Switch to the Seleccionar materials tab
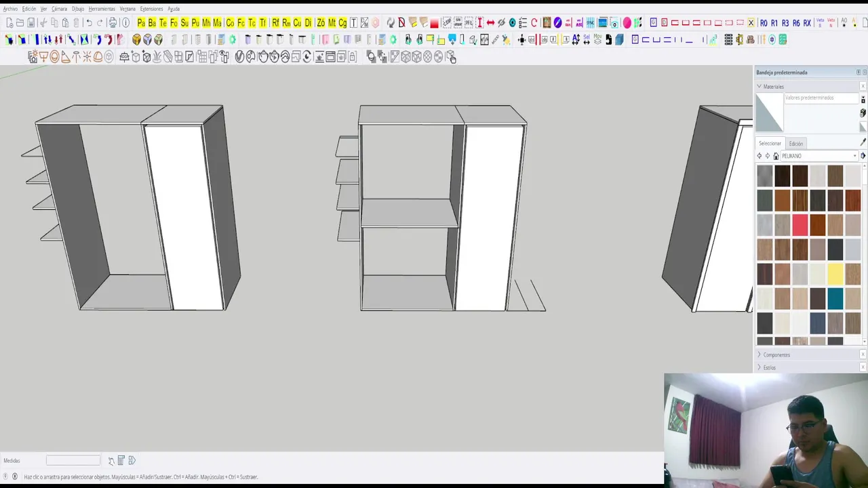The height and width of the screenshot is (488, 868). coord(770,143)
